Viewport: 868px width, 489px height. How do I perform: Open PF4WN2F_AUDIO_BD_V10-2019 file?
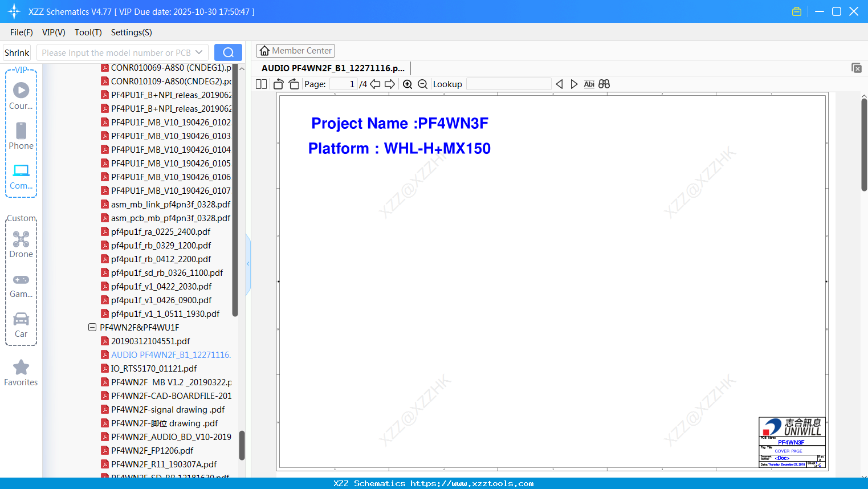[x=166, y=437]
